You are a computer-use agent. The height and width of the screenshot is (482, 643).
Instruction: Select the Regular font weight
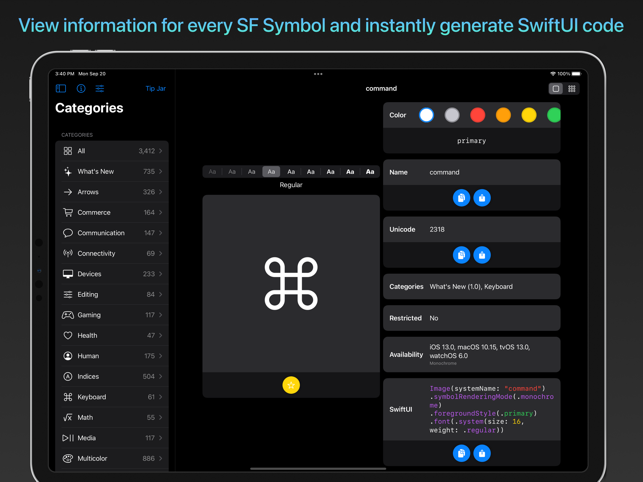[271, 171]
